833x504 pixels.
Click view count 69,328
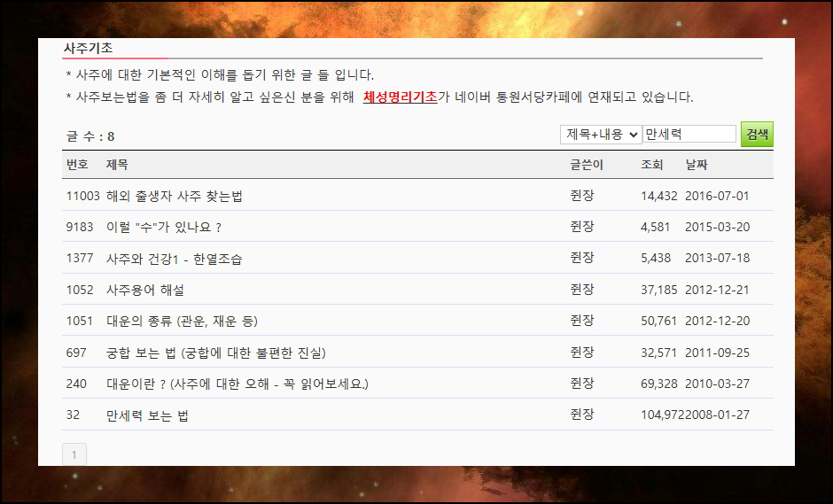(658, 384)
